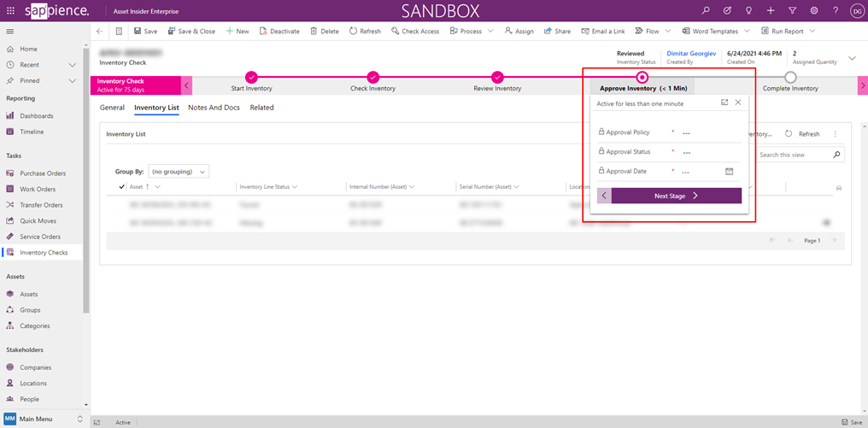Switch to the Notes And Docs tab
Image resolution: width=868 pixels, height=428 pixels.
[x=214, y=108]
